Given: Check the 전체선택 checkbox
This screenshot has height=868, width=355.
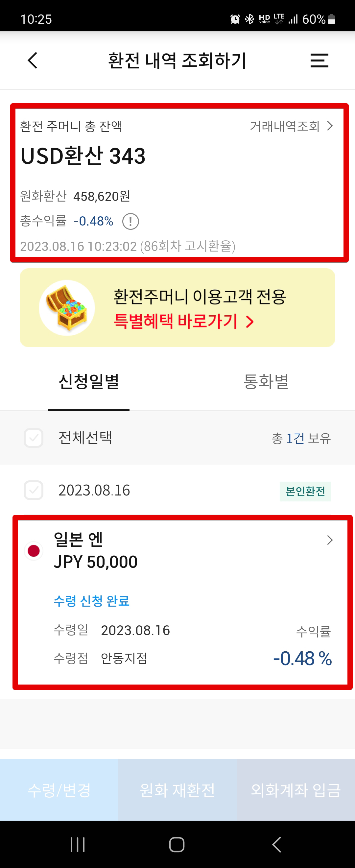Looking at the screenshot, I should click(34, 438).
